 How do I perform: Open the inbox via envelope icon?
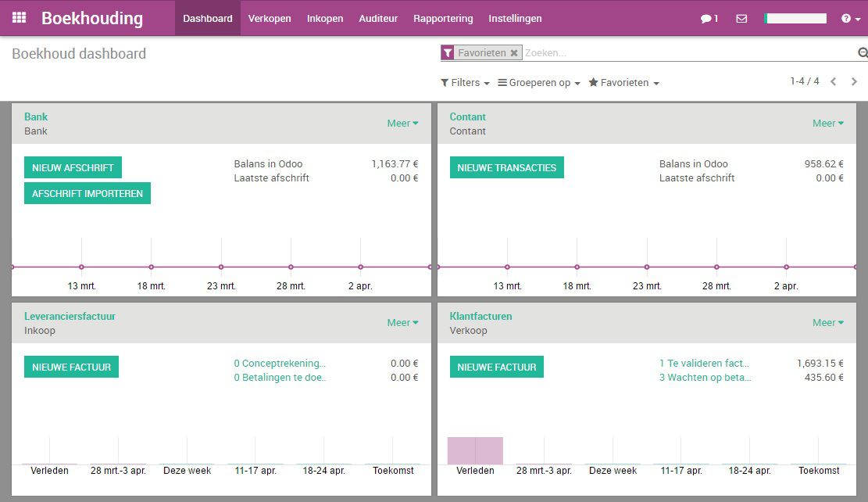tap(741, 18)
